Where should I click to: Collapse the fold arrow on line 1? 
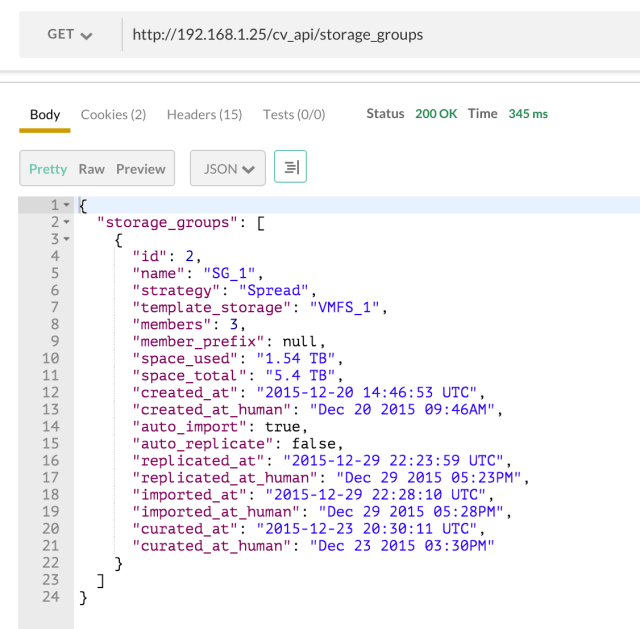tap(67, 205)
